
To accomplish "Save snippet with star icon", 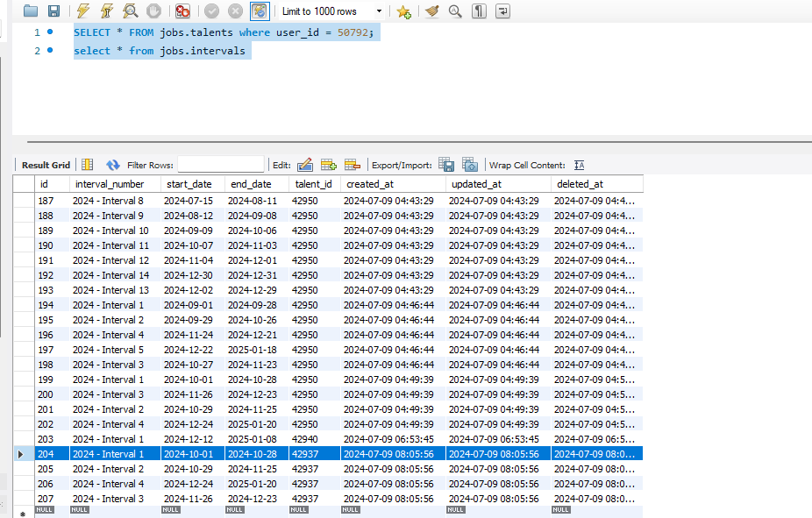I will click(x=403, y=11).
